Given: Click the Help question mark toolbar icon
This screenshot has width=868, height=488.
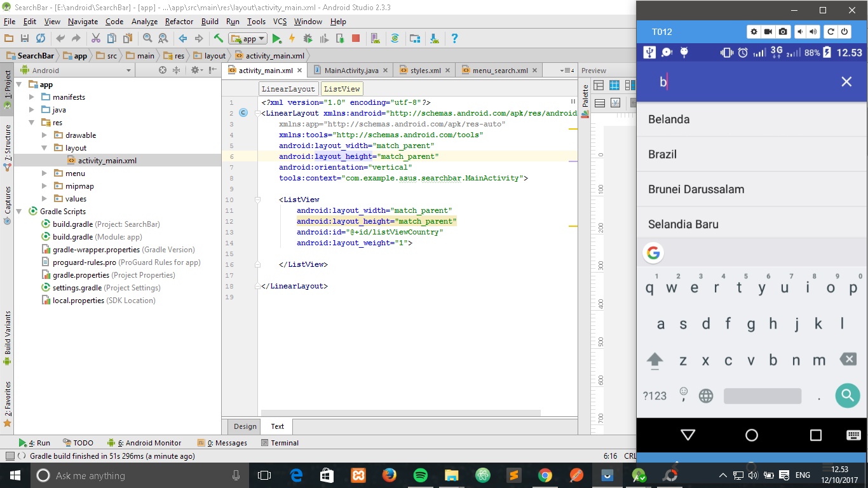Looking at the screenshot, I should [x=455, y=38].
